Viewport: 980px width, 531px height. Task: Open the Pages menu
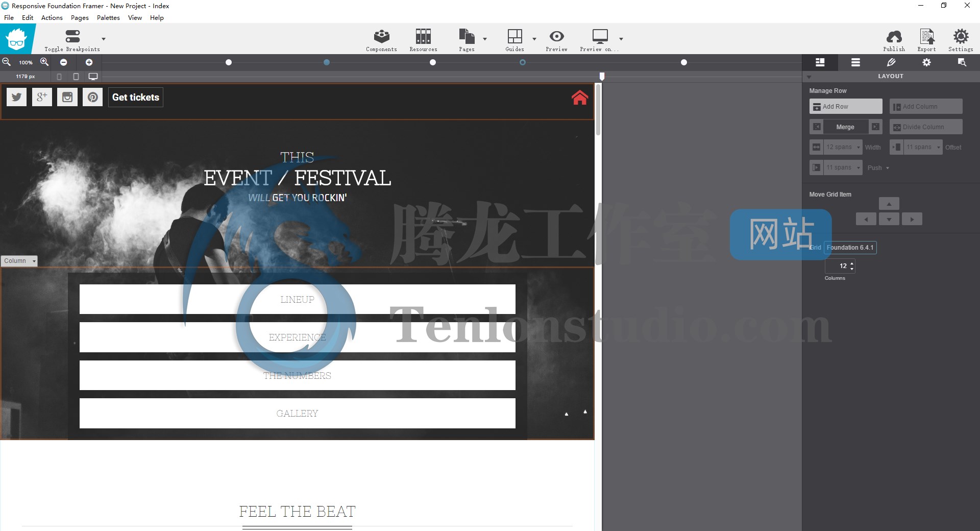click(80, 17)
